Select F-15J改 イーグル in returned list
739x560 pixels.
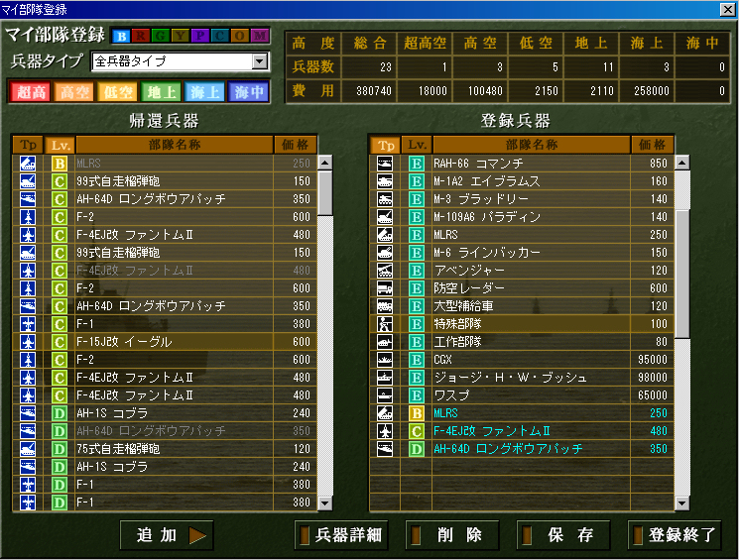(165, 342)
